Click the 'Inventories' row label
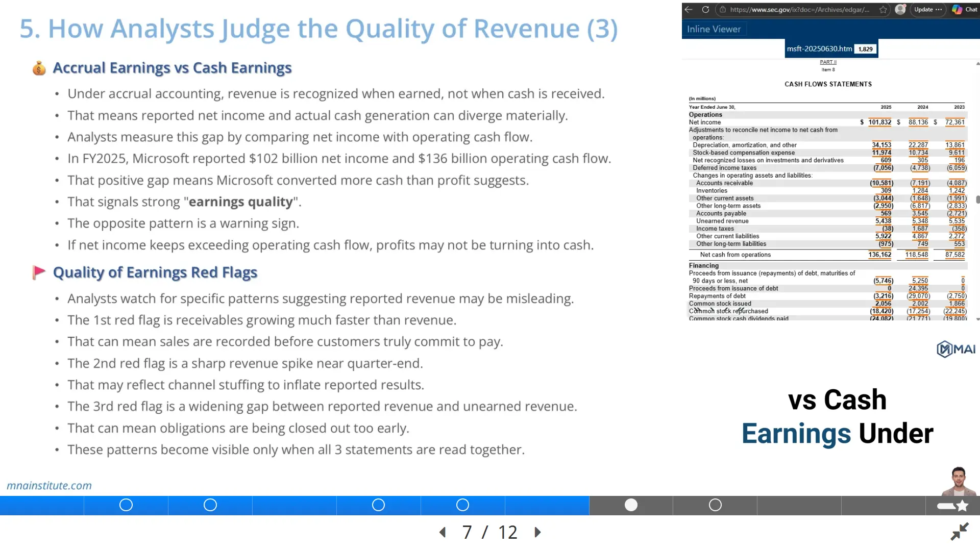The image size is (980, 551). point(712,191)
